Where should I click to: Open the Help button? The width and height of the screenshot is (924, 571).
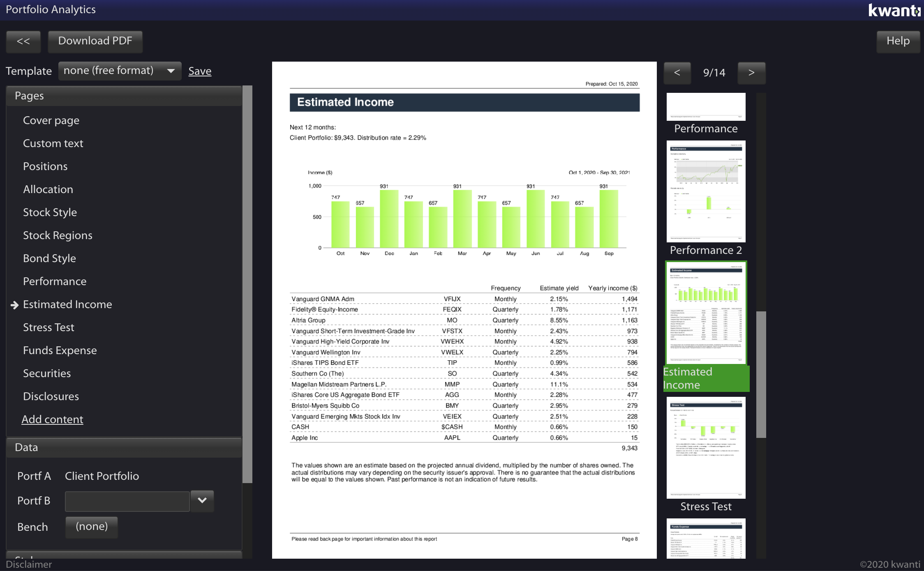(x=898, y=41)
